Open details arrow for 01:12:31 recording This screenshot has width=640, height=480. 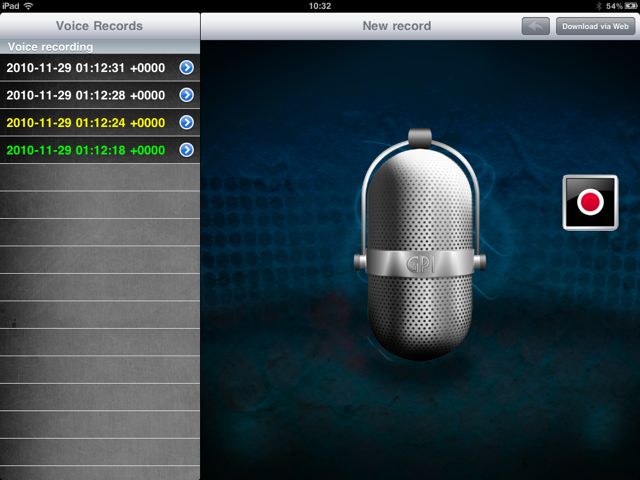pyautogui.click(x=187, y=67)
